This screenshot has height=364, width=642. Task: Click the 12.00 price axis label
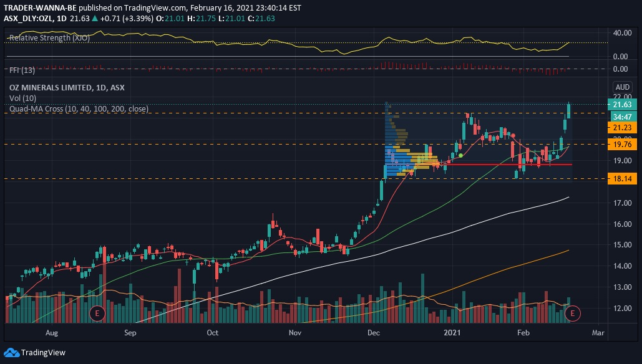pos(623,309)
